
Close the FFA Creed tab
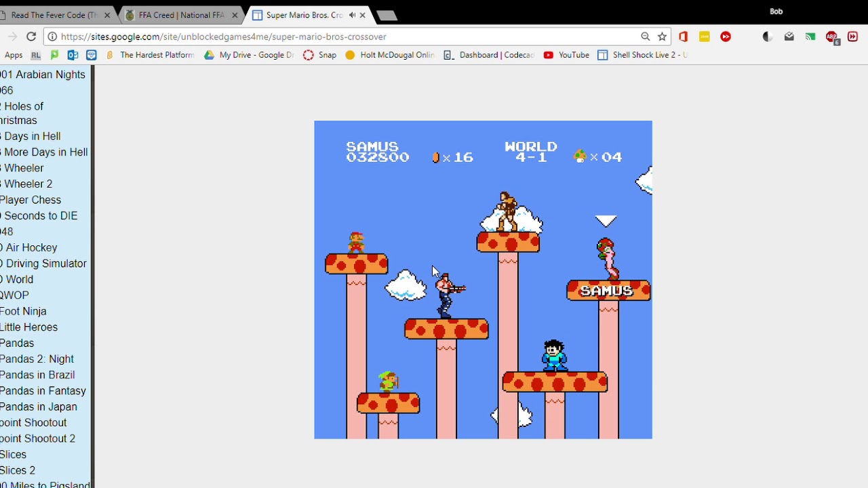[235, 15]
